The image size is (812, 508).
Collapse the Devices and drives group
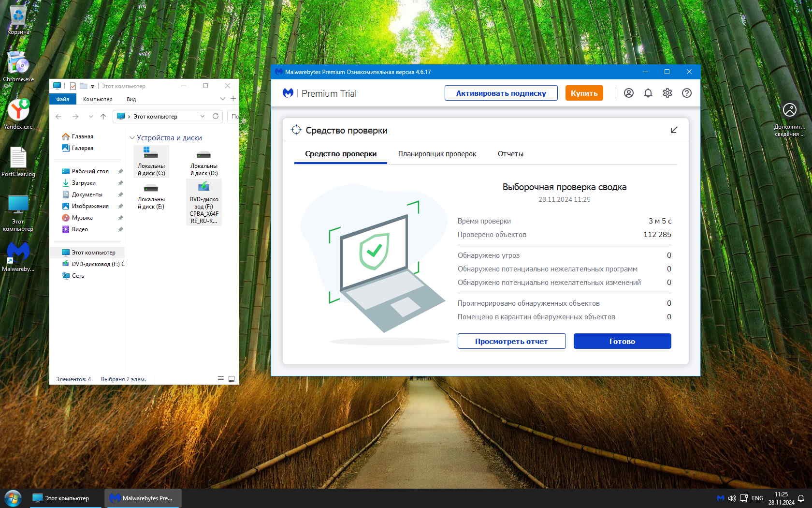click(132, 138)
